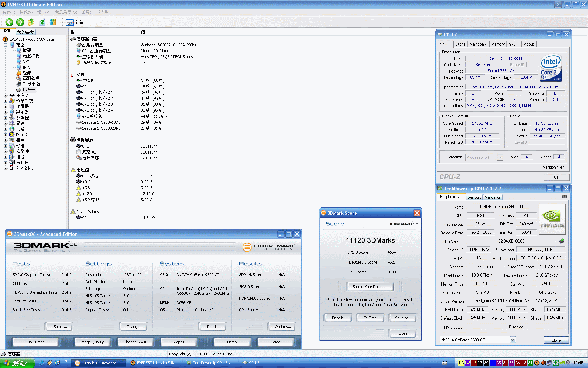Screen dimensions: 588x368
Task: Click the Refresh icon in EVEREST toolbar
Action: coord(42,22)
